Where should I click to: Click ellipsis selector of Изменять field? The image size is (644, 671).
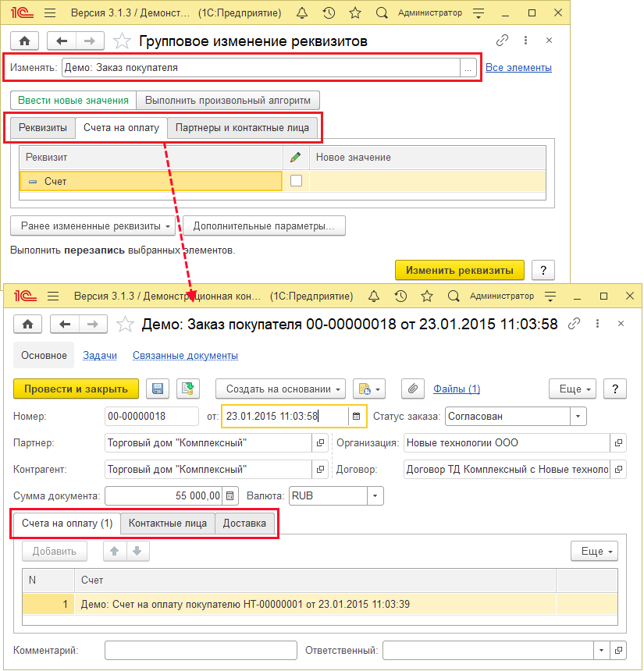[x=468, y=68]
